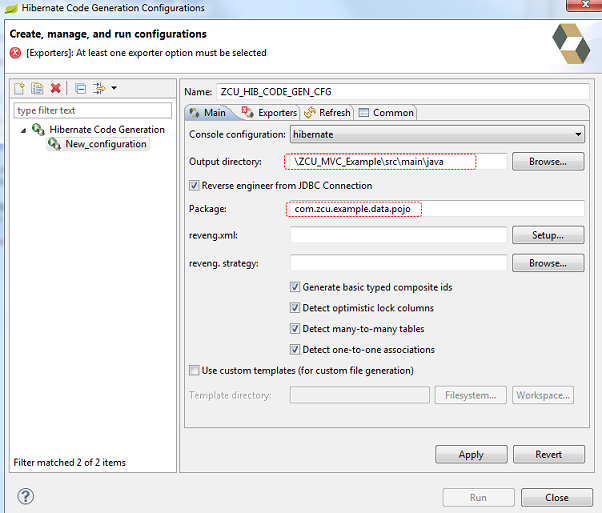Click 'Filter matched 2 of 2 items' text
Image resolution: width=602 pixels, height=513 pixels.
pyautogui.click(x=69, y=462)
